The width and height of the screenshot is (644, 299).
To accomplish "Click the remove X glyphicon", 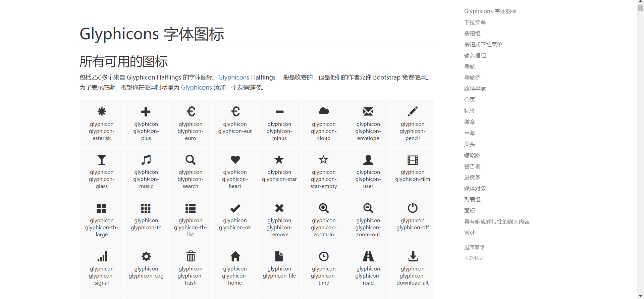I will pos(279,208).
